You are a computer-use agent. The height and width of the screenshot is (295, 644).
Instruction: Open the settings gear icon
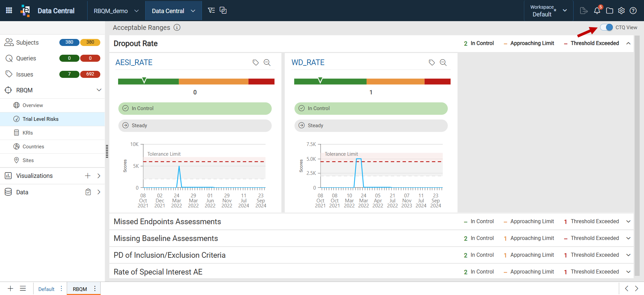pos(622,11)
